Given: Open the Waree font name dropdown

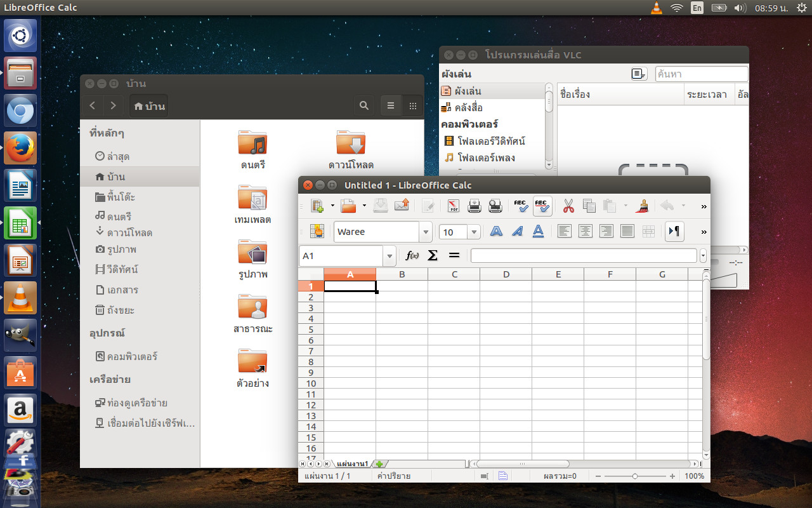Looking at the screenshot, I should tap(426, 232).
